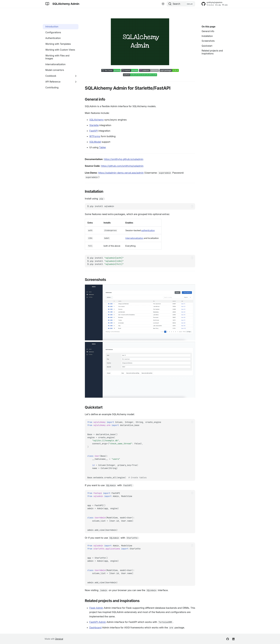Follow the FastAPI link in features list

[x=94, y=131]
